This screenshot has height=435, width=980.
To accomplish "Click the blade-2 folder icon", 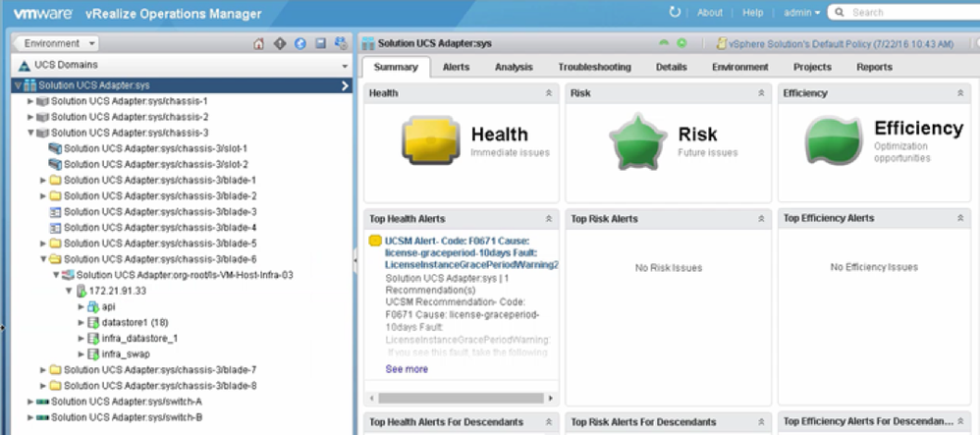I will [x=55, y=195].
